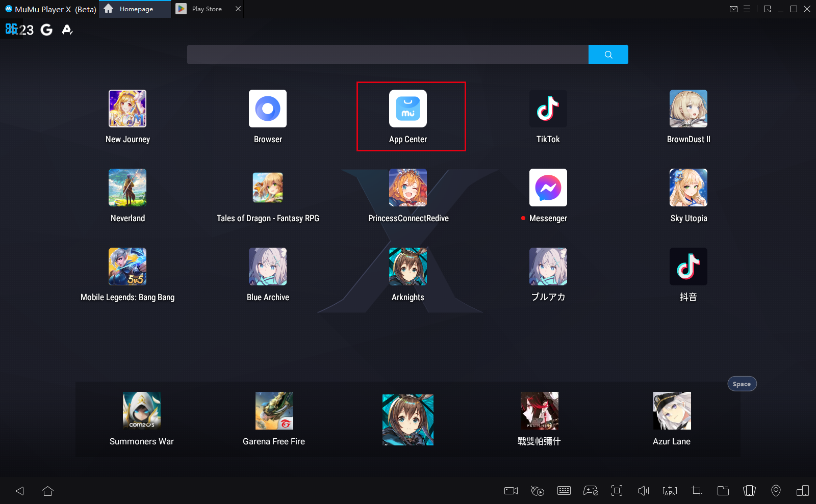
Task: Click the blue search button
Action: click(x=608, y=55)
